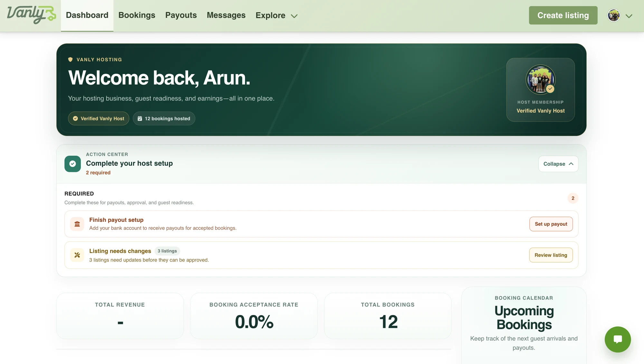This screenshot has width=644, height=364.
Task: Click the Booking Acceptance Rate card
Action: 254,316
